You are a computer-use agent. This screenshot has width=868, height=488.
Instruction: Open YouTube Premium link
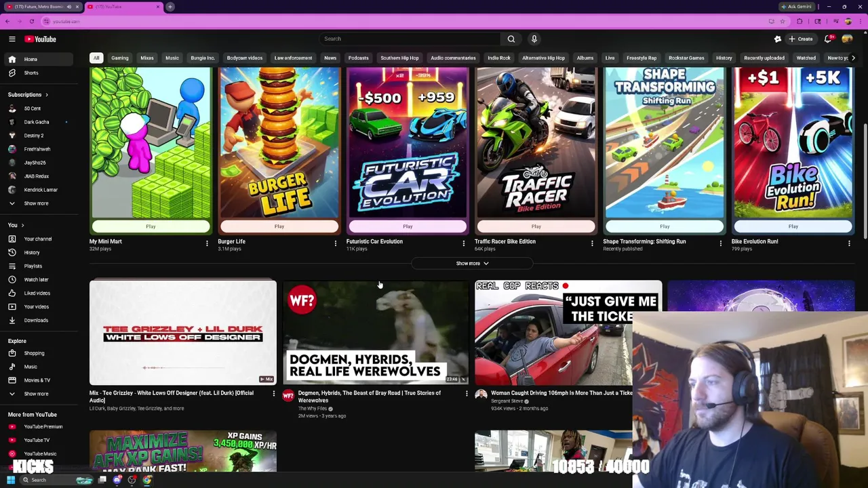click(x=43, y=426)
